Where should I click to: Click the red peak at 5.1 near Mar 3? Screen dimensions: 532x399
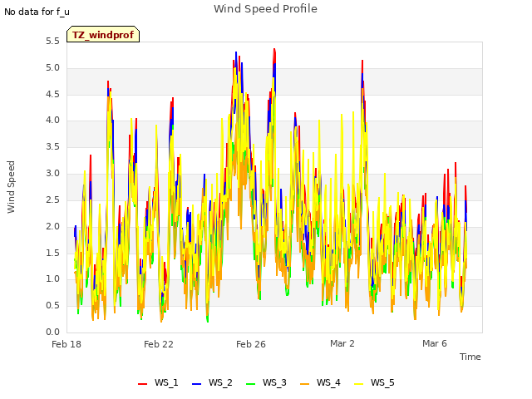pos(362,61)
